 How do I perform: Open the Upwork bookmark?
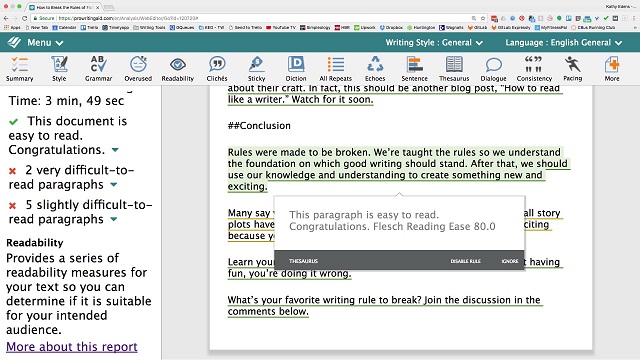[365, 27]
